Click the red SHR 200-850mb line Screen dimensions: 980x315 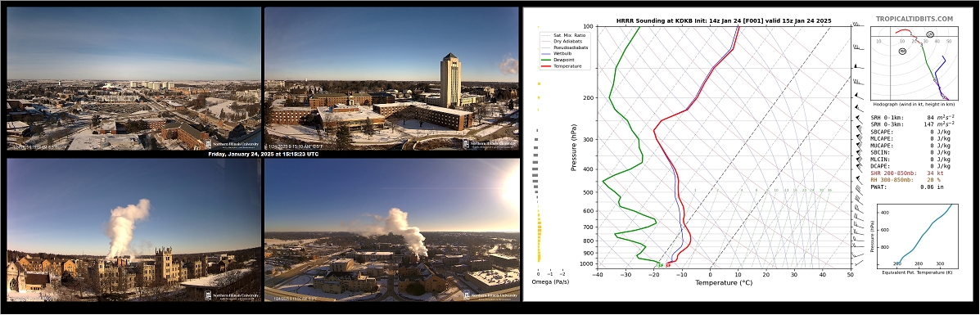913,173
